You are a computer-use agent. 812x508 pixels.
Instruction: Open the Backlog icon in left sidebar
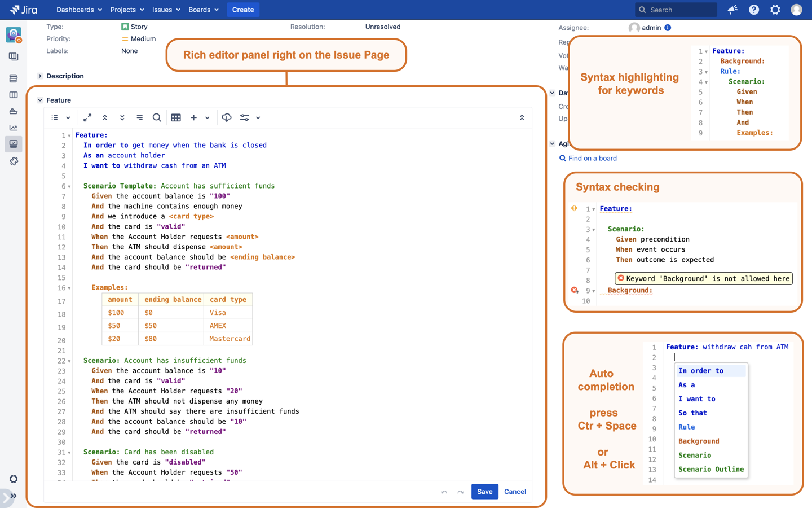coord(14,78)
